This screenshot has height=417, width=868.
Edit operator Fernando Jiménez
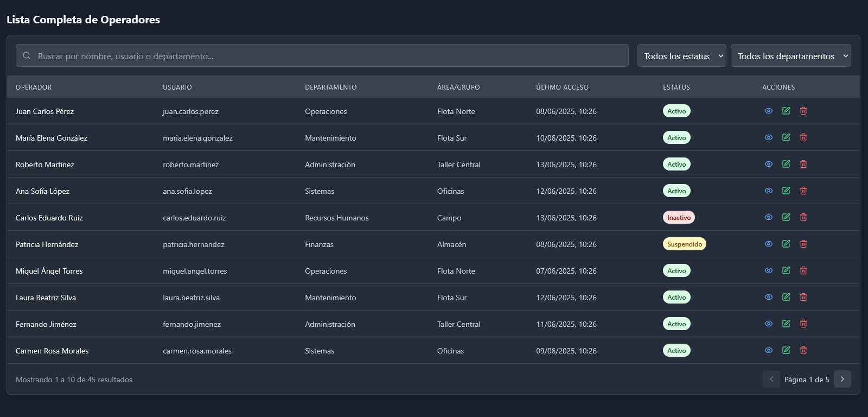(786, 324)
